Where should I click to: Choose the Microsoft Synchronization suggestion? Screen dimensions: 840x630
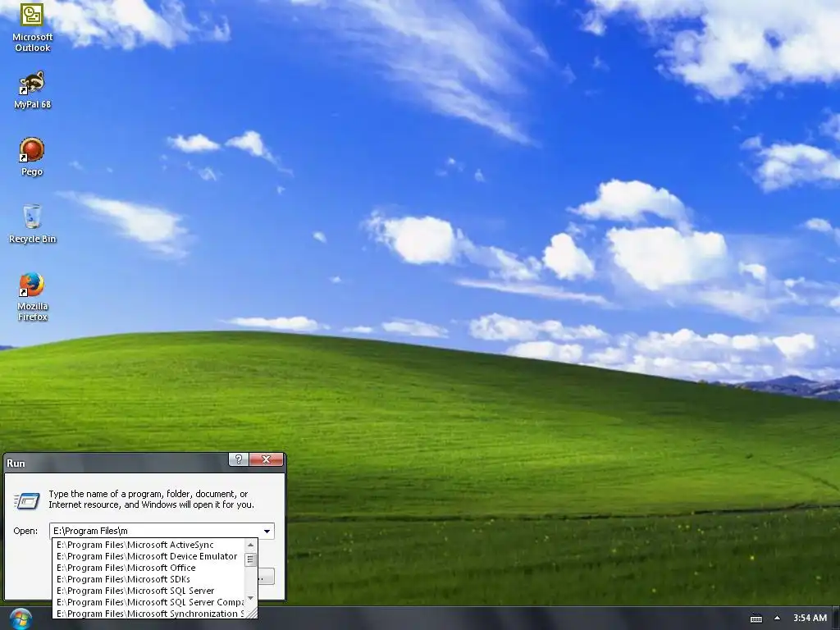click(x=149, y=614)
